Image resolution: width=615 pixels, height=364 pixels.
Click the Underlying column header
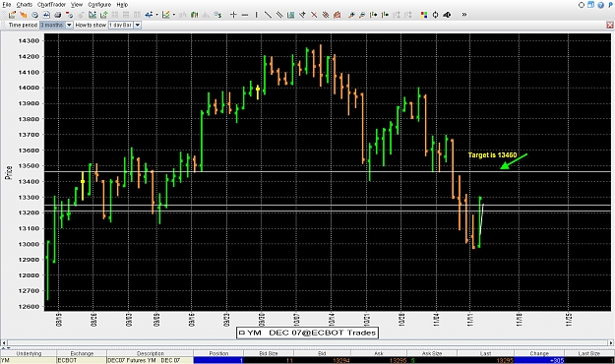(29, 353)
